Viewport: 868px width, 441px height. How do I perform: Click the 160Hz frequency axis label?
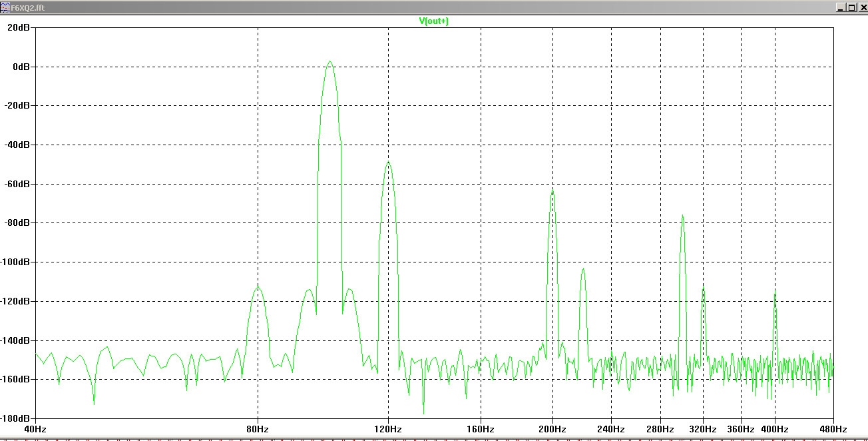(x=481, y=428)
